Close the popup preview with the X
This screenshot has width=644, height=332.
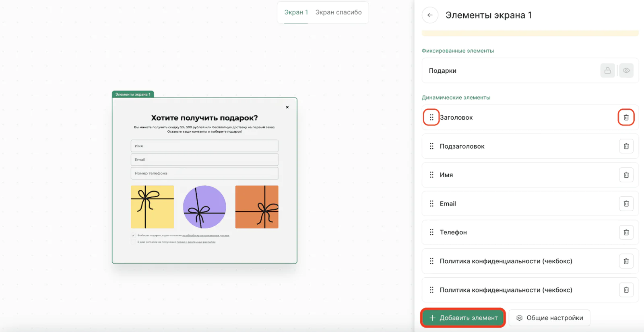click(287, 107)
